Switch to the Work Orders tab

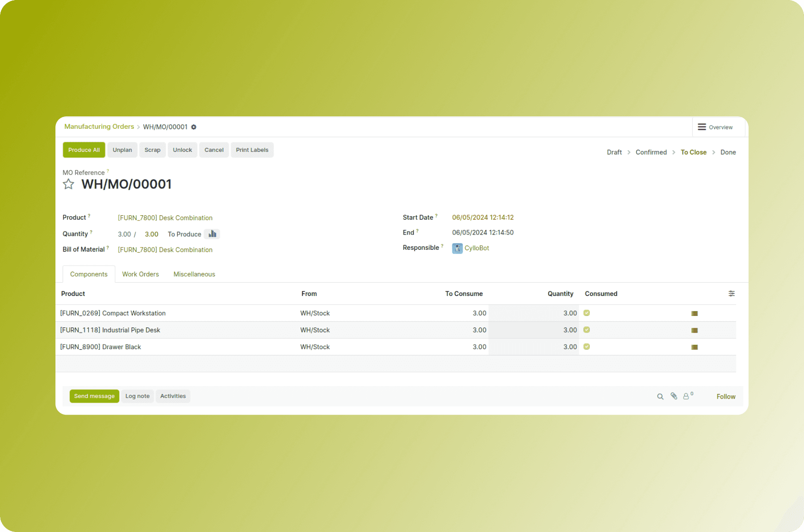[x=140, y=274]
